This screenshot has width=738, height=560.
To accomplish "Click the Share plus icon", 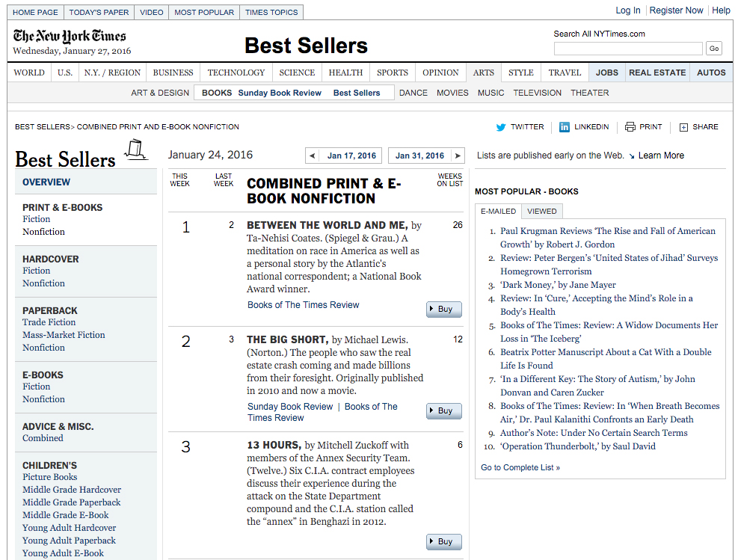I will pos(683,127).
